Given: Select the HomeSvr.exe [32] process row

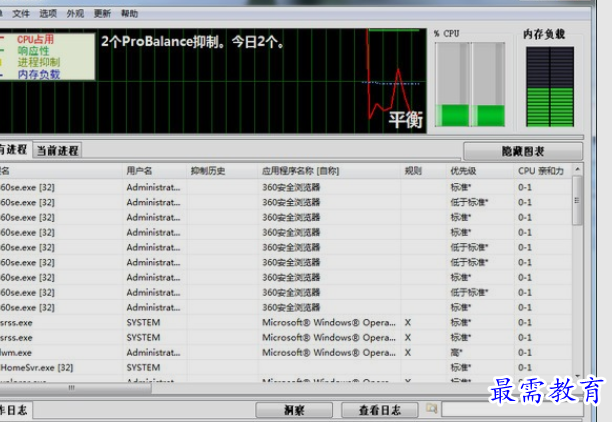Looking at the screenshot, I should (x=286, y=368).
